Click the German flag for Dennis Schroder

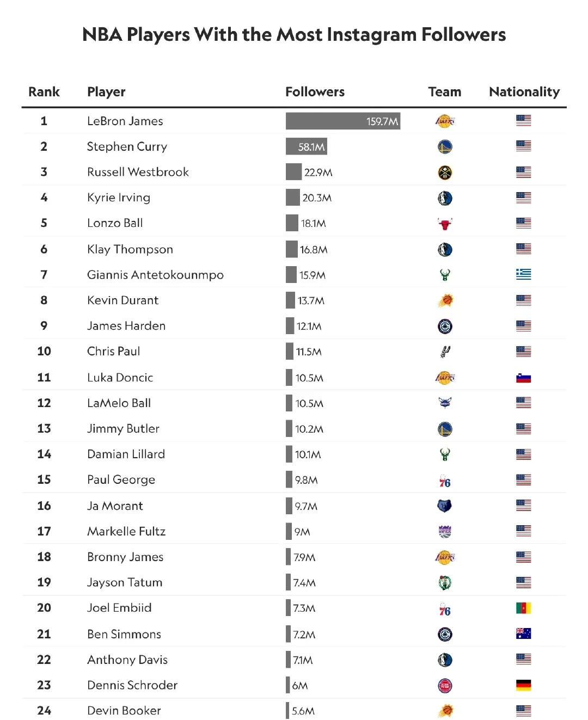click(523, 685)
